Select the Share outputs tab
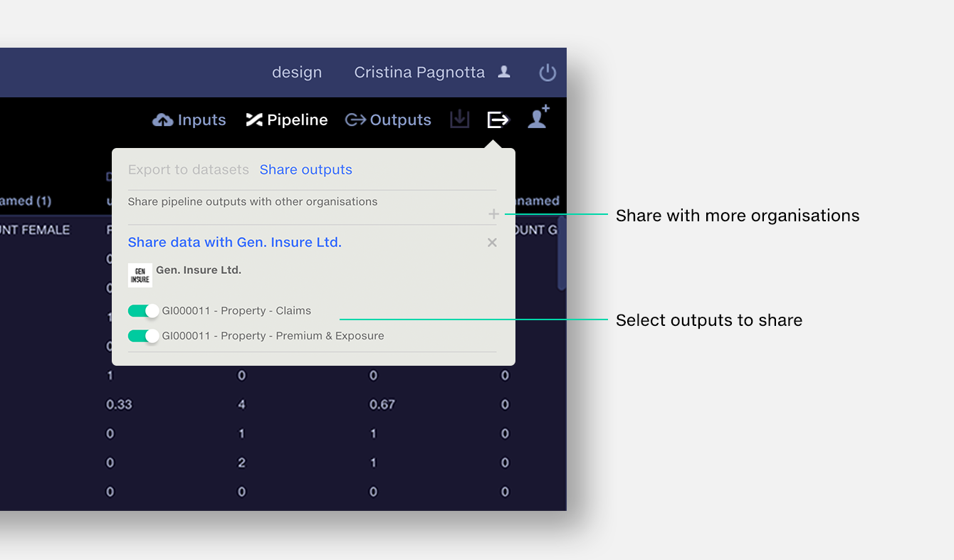Screen dimensions: 954x560 pyautogui.click(x=305, y=169)
